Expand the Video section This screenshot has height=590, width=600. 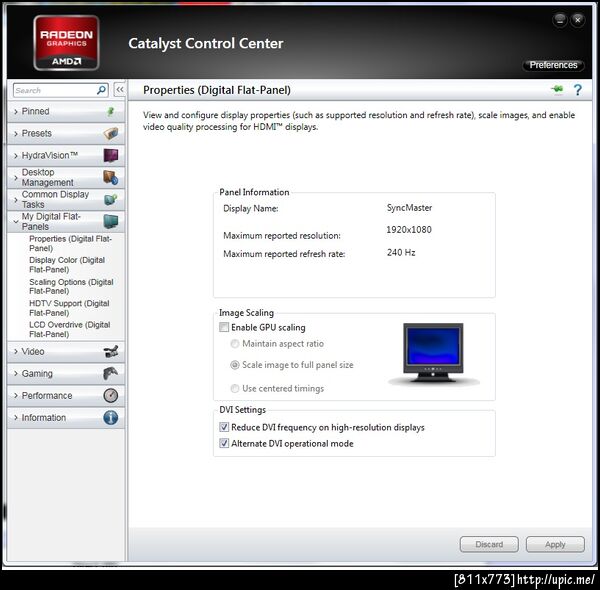pos(66,351)
